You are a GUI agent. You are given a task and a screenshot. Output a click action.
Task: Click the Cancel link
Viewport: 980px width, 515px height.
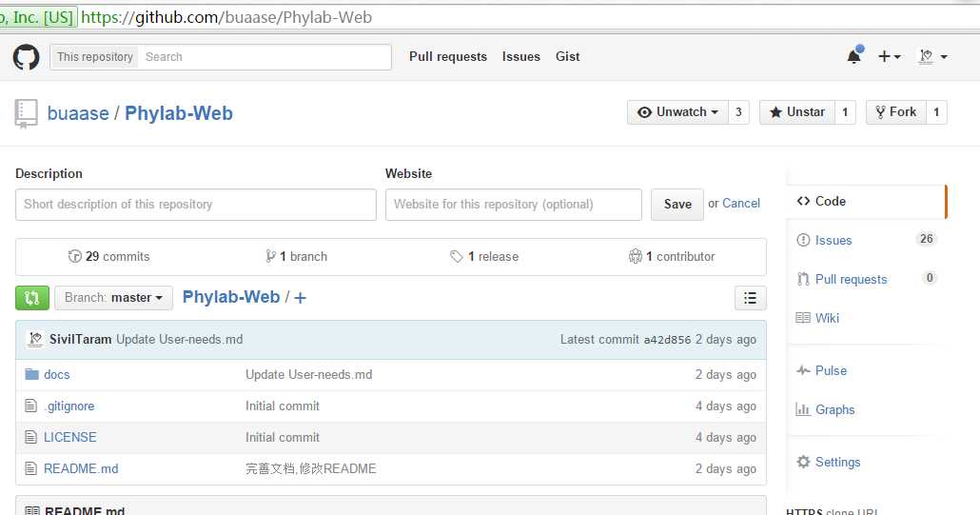[741, 203]
